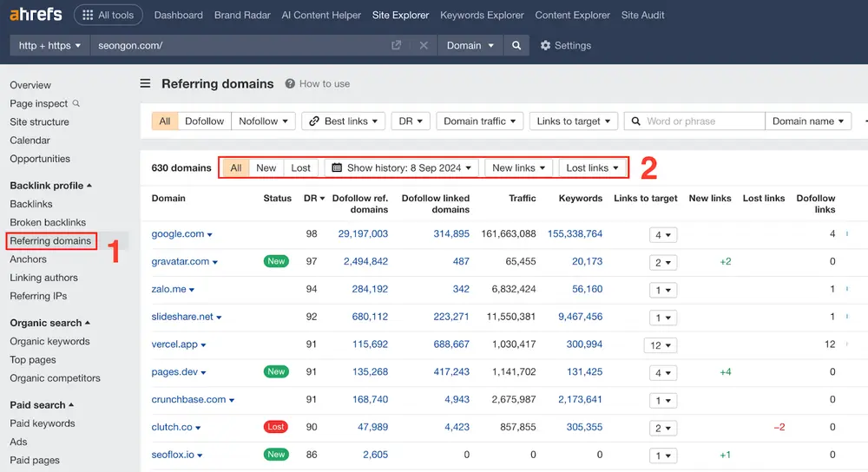The image size is (868, 472).
Task: Open the Domain mode dropdown
Action: pyautogui.click(x=470, y=45)
